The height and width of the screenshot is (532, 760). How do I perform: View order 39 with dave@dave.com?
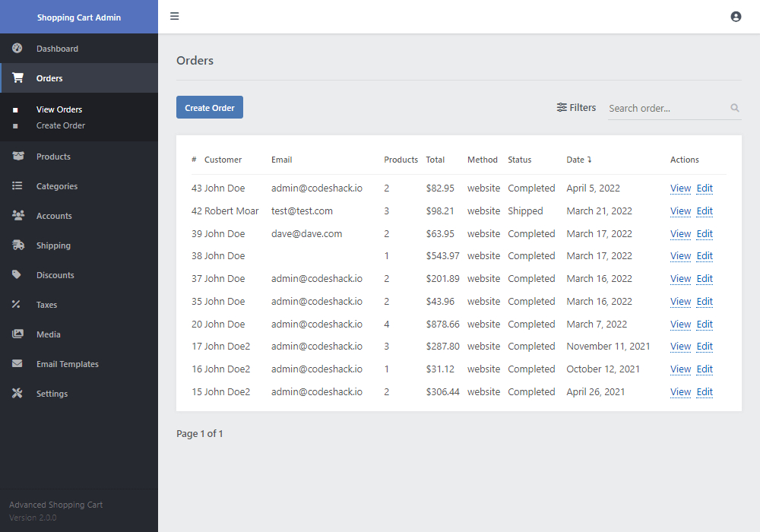[680, 233]
